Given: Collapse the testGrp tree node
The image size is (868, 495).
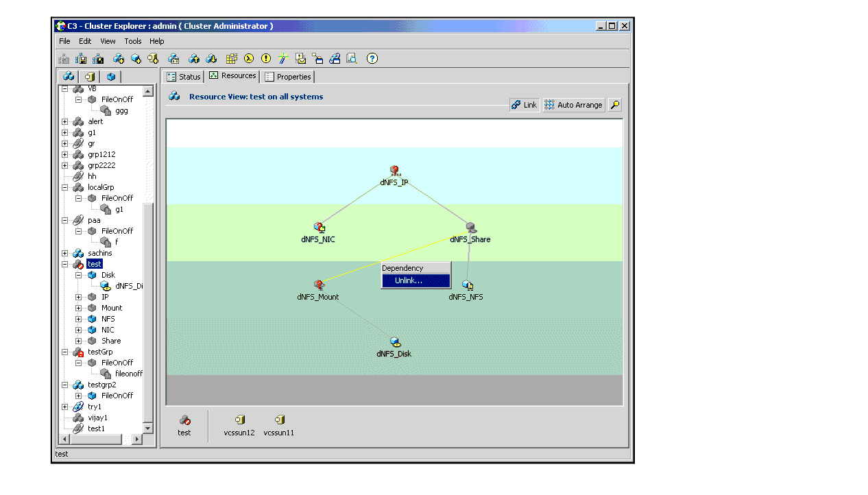Looking at the screenshot, I should (x=65, y=352).
